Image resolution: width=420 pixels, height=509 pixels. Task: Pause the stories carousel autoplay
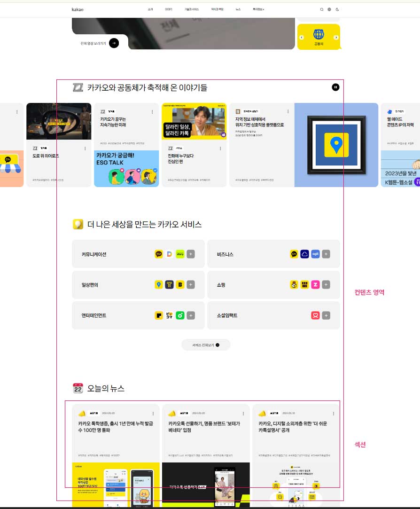[335, 87]
